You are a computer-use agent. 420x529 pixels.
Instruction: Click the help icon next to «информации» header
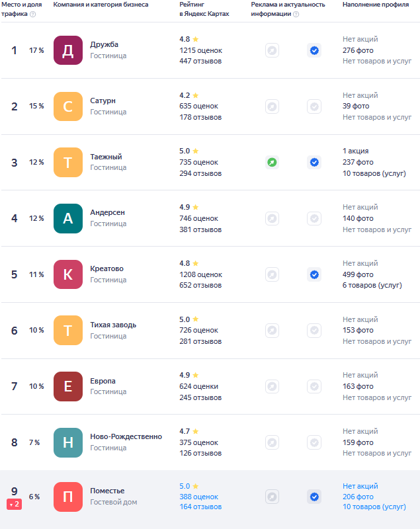pos(296,14)
